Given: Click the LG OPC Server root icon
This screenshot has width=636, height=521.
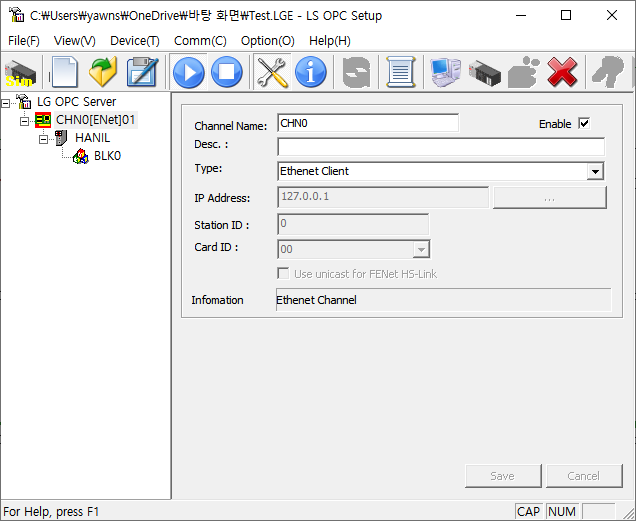Looking at the screenshot, I should [x=23, y=101].
